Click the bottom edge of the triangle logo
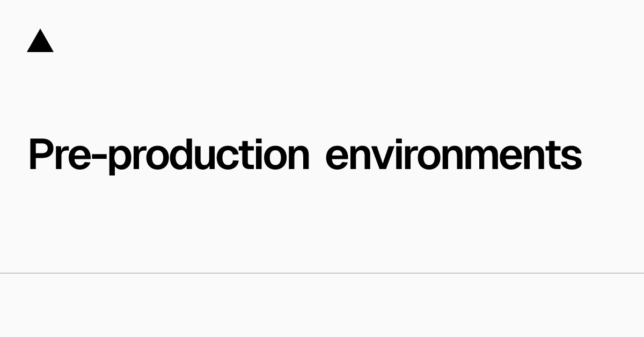This screenshot has height=337, width=644. click(40, 51)
